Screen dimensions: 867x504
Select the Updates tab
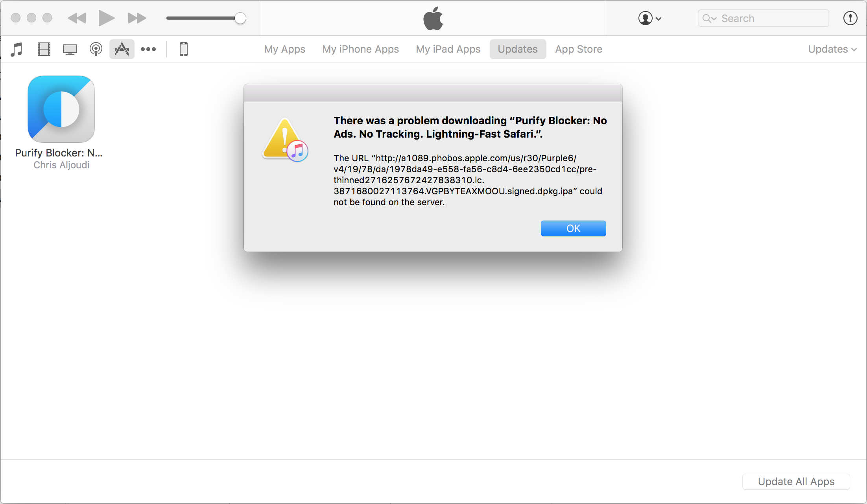[x=518, y=49]
